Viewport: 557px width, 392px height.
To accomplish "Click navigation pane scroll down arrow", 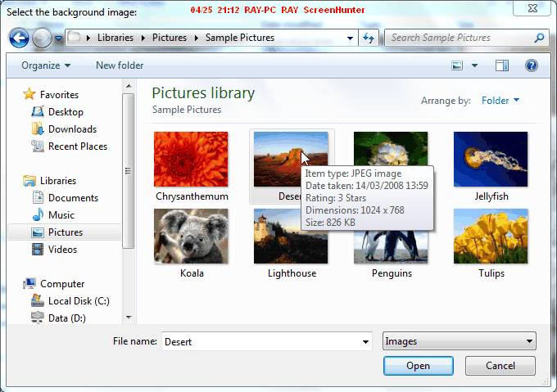I will [x=129, y=318].
